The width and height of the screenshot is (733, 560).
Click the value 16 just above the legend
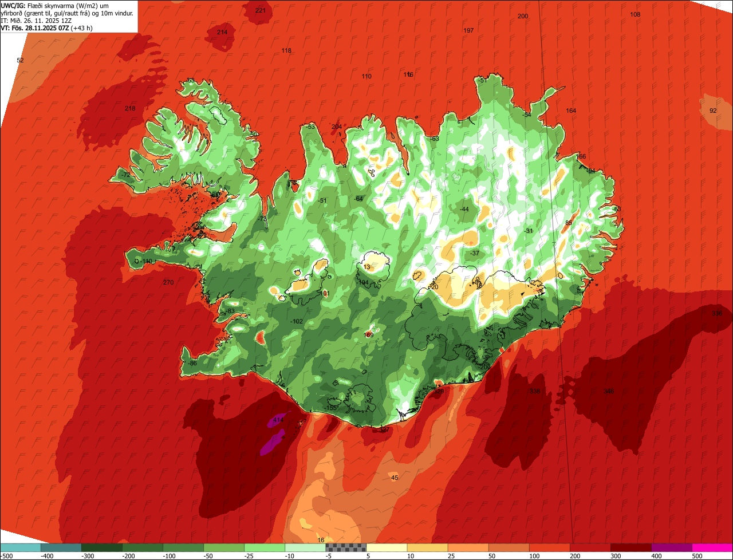(321, 540)
